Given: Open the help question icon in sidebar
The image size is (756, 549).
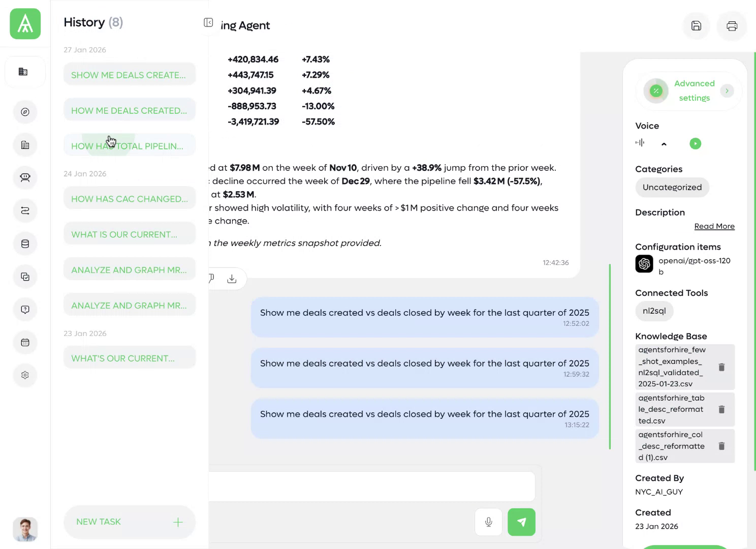Looking at the screenshot, I should tap(25, 309).
